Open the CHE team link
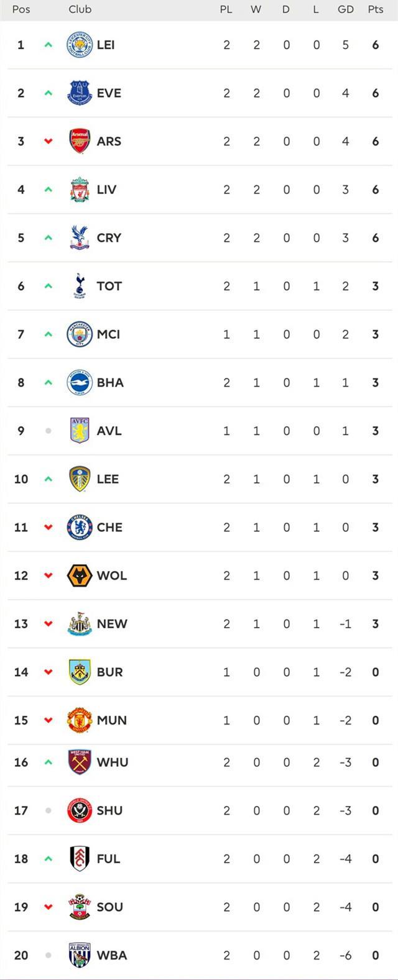The height and width of the screenshot is (980, 398). (x=109, y=527)
